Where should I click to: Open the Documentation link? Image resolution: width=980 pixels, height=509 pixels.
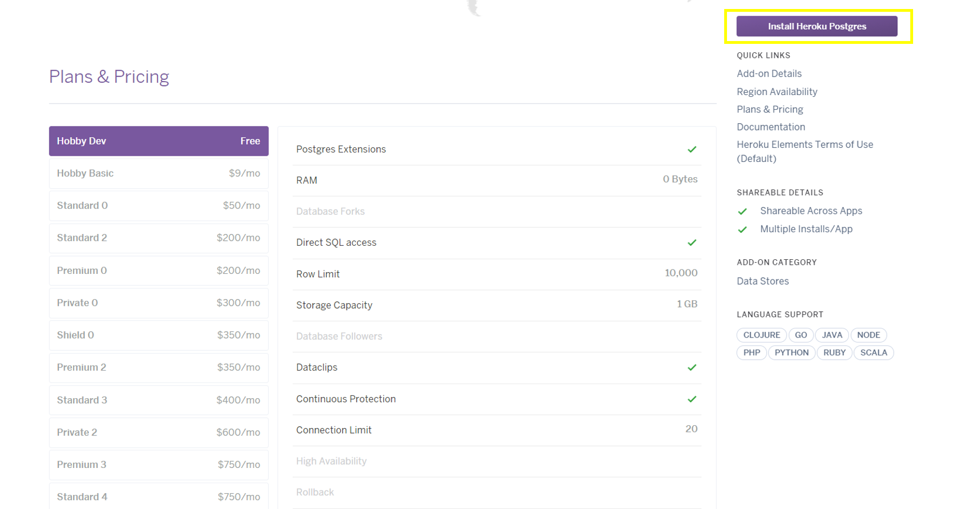click(770, 127)
